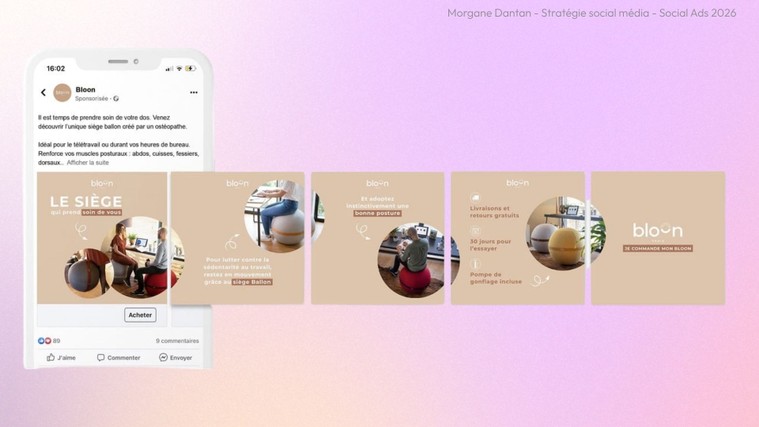Click the reaction icons beside 89
The image size is (759, 427).
45,341
